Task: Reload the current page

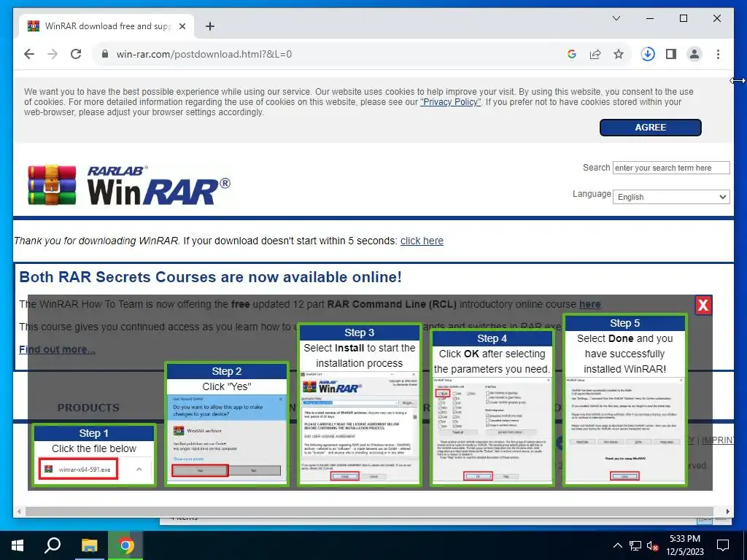Action: [76, 54]
